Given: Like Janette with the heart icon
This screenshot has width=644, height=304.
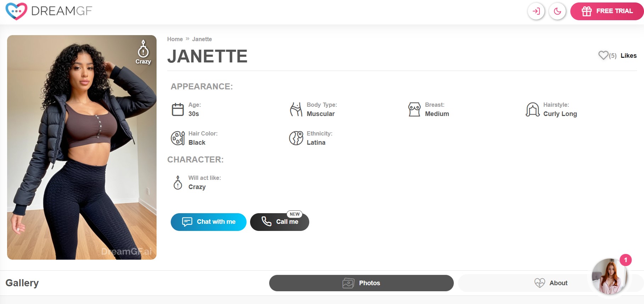Looking at the screenshot, I should coord(603,55).
